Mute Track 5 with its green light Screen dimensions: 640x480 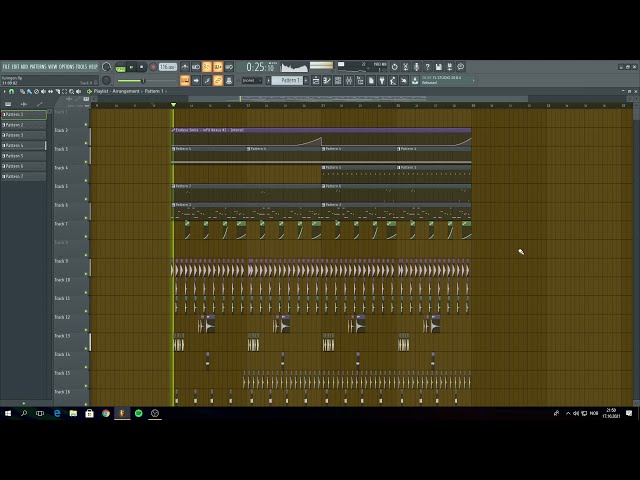[x=86, y=199]
